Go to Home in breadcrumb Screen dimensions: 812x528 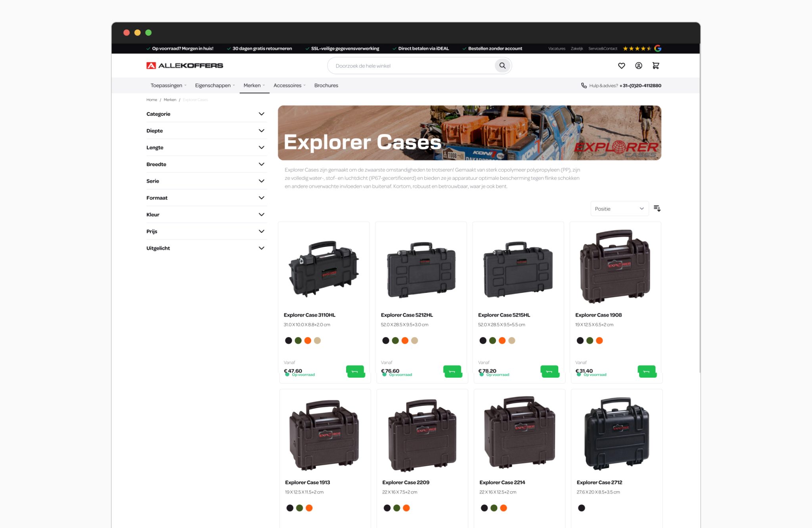pyautogui.click(x=152, y=100)
